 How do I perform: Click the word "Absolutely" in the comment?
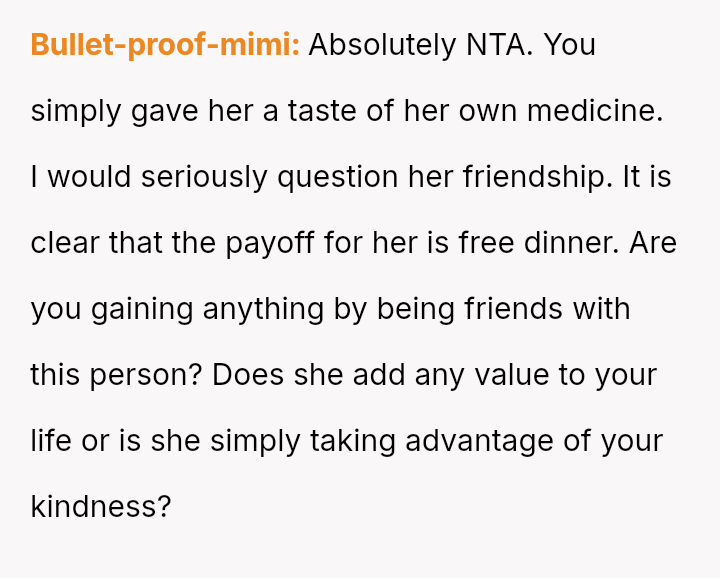[380, 45]
